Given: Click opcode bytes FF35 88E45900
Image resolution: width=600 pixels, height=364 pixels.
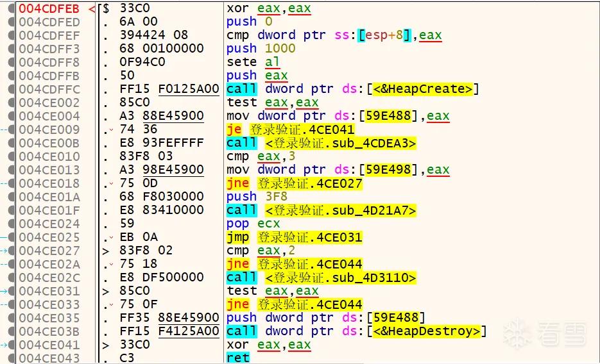Looking at the screenshot, I should point(169,317).
